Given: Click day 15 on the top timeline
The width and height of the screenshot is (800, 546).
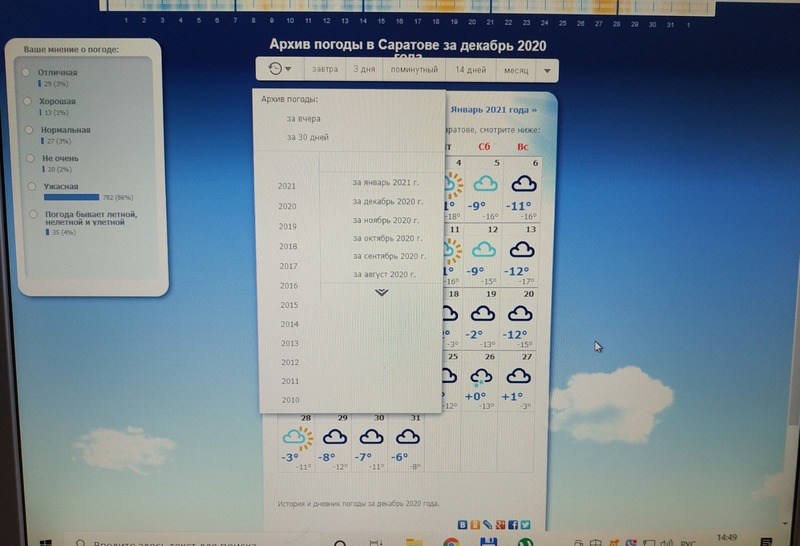Looking at the screenshot, I should (x=381, y=21).
